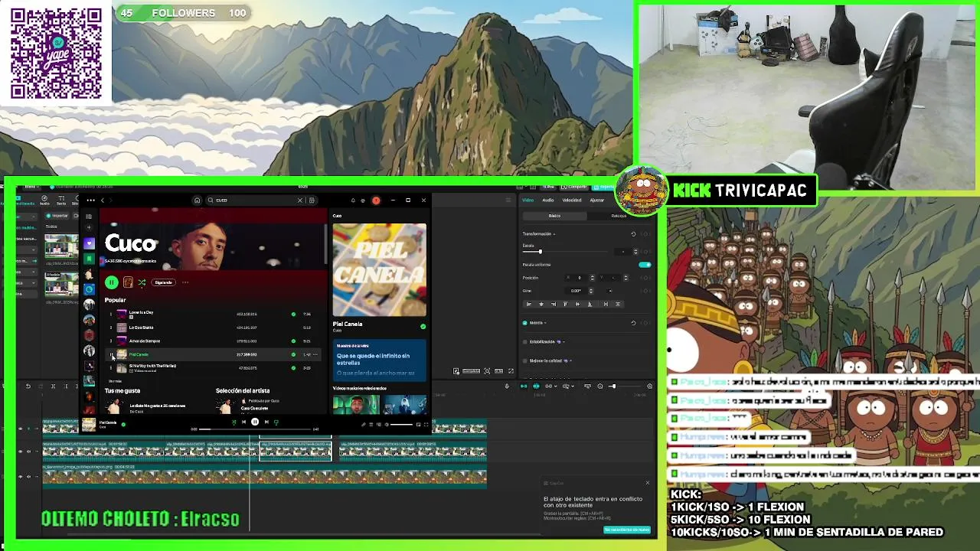The height and width of the screenshot is (551, 980).
Task: Toggle shuffle on Cuco artist page
Action: [x=142, y=282]
